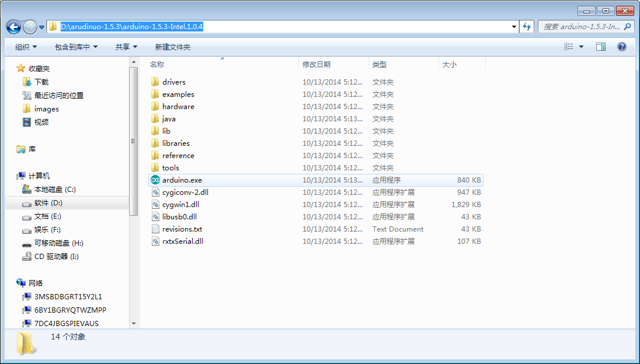
Task: Click the 947 KB size cell
Action: (x=468, y=192)
